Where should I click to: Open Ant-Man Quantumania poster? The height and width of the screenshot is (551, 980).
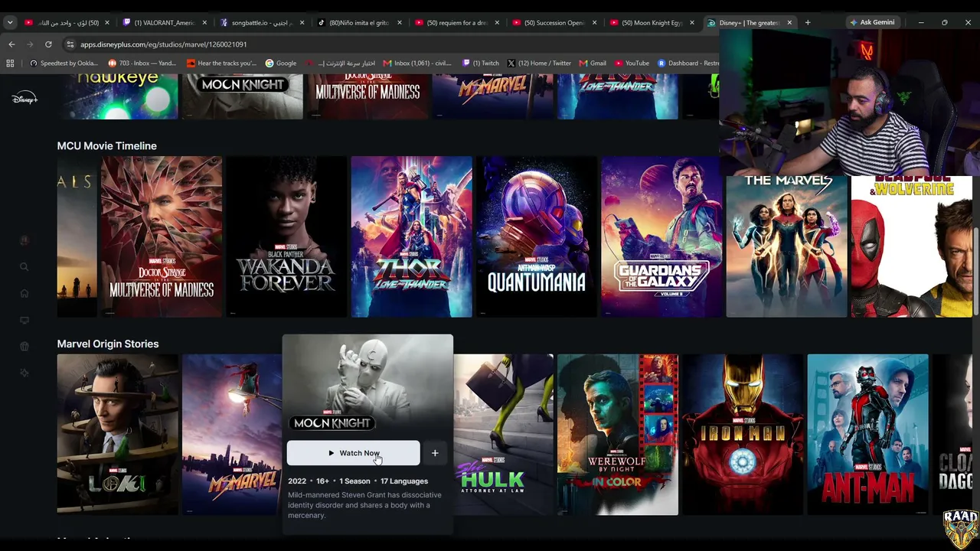click(x=537, y=236)
